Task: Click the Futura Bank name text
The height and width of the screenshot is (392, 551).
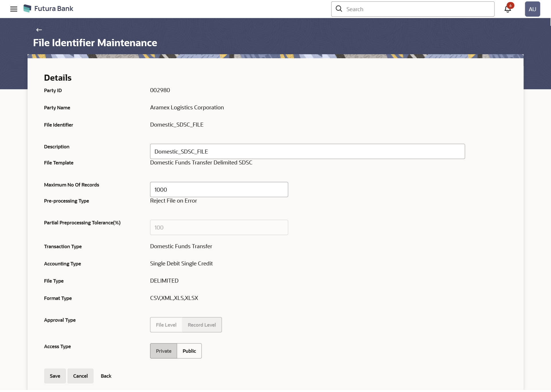Action: tap(54, 9)
